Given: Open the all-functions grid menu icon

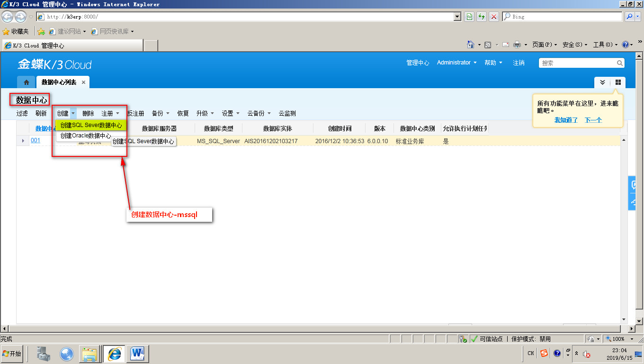Looking at the screenshot, I should click(x=618, y=82).
